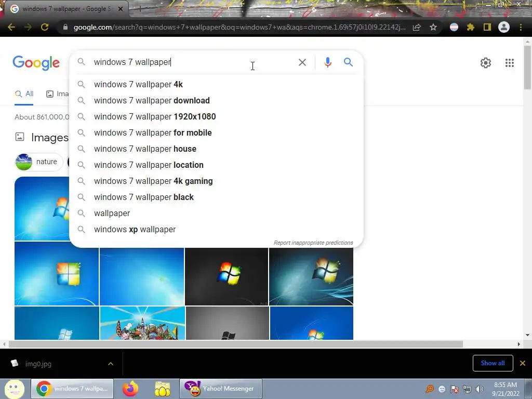Click the padlock site info icon

[x=65, y=27]
